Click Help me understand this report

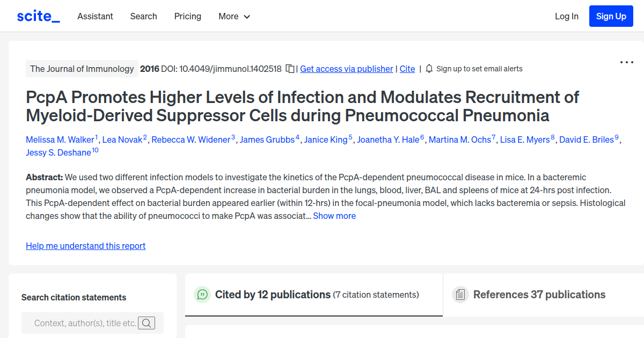pyautogui.click(x=85, y=246)
